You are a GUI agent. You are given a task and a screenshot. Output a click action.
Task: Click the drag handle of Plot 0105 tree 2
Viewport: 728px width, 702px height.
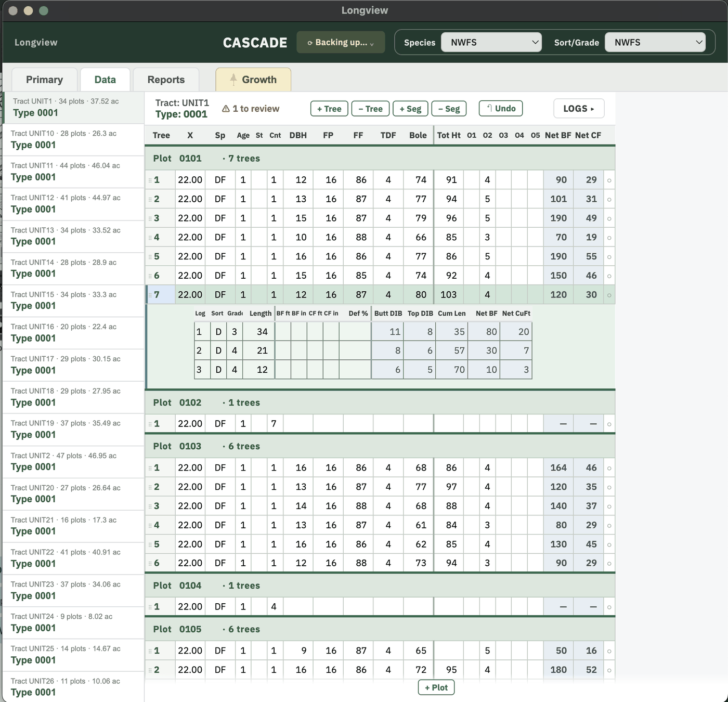[x=150, y=670]
